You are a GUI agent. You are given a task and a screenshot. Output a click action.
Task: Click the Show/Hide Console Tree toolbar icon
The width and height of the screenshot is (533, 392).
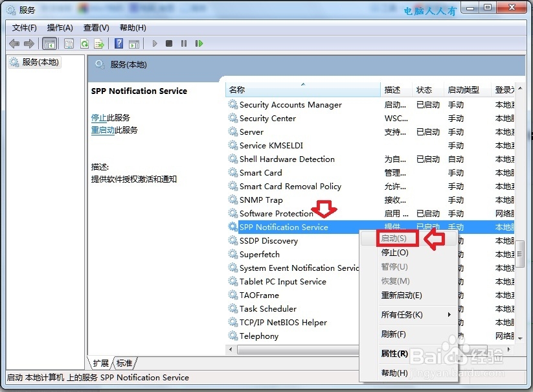pyautogui.click(x=49, y=43)
